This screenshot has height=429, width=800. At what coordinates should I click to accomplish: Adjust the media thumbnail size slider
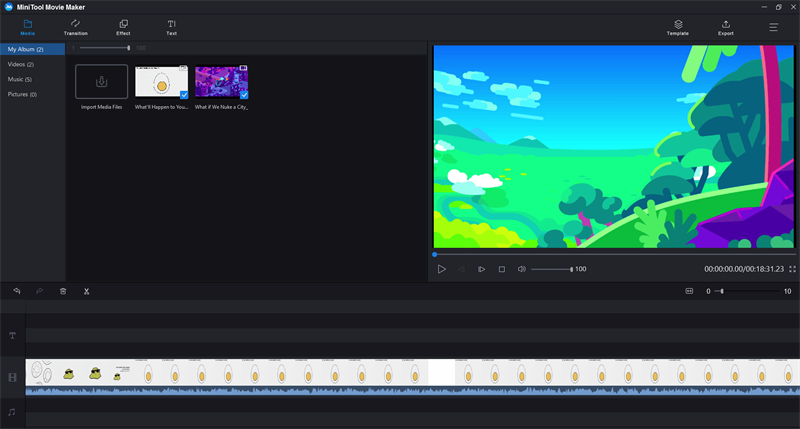pyautogui.click(x=105, y=48)
